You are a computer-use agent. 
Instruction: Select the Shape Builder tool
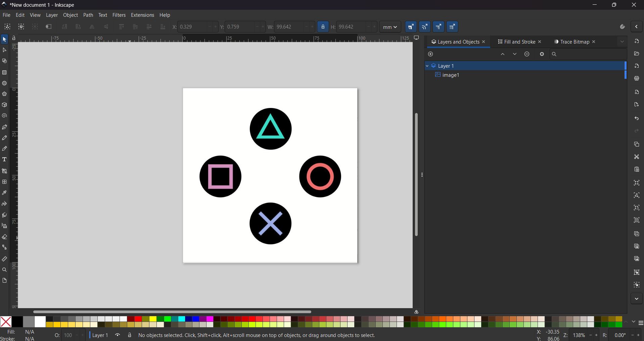[x=4, y=61]
